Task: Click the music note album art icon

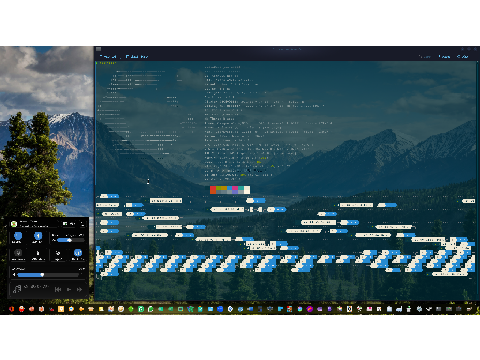Action: [17, 289]
